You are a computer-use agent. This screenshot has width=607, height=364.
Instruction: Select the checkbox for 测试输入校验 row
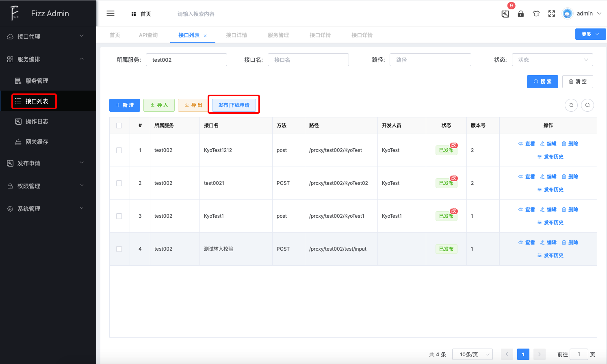(119, 249)
